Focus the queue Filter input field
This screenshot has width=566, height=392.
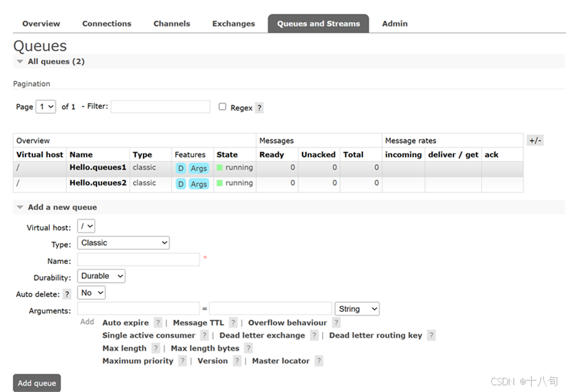[160, 106]
